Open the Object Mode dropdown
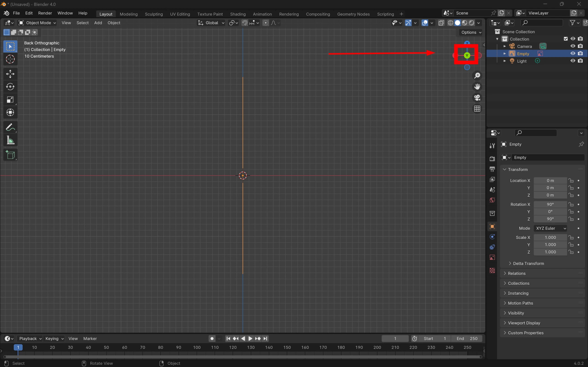This screenshot has width=588, height=367. coord(37,23)
